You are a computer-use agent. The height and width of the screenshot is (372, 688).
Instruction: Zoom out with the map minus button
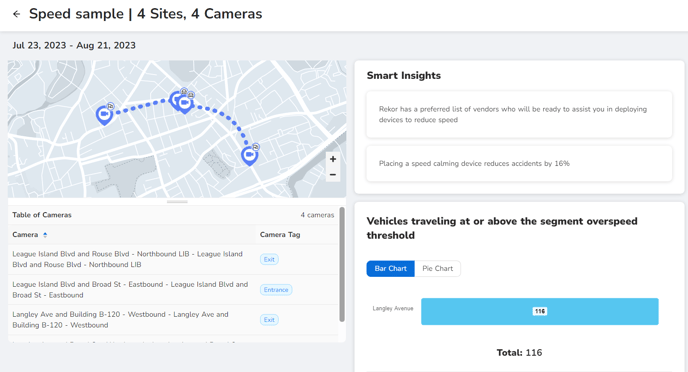333,175
